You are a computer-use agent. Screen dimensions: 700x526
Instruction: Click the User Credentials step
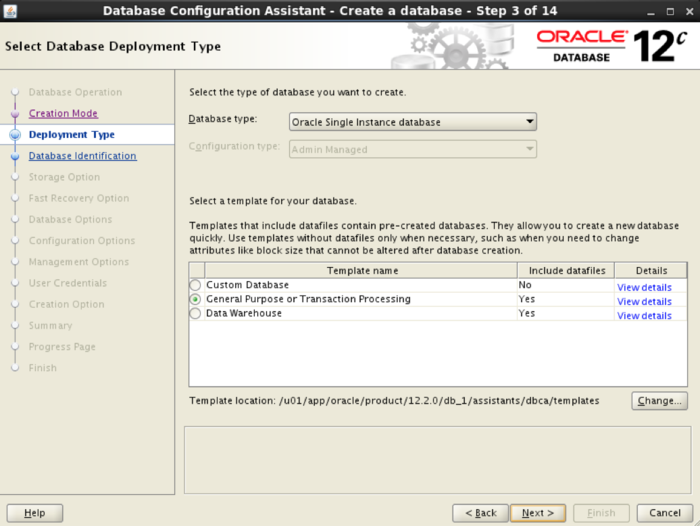click(68, 283)
